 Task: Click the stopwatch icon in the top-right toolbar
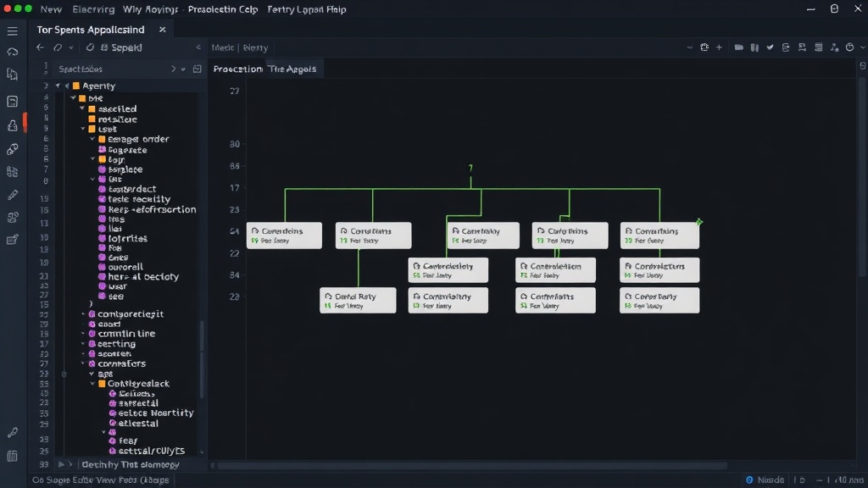pyautogui.click(x=849, y=47)
